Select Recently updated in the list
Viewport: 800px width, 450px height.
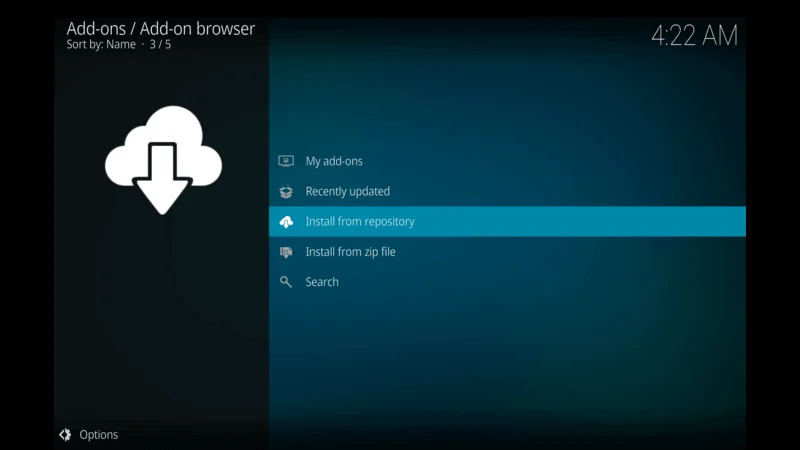point(507,191)
